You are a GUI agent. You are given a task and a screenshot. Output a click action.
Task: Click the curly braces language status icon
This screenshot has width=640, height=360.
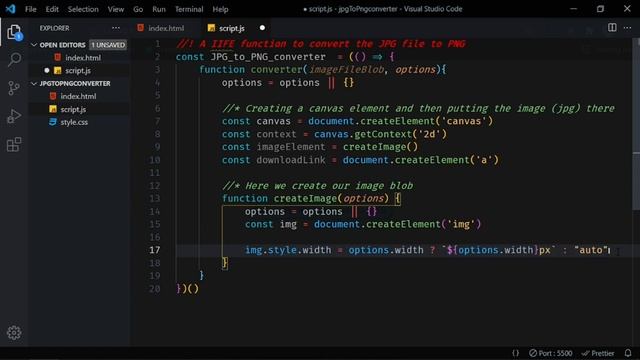click(516, 353)
